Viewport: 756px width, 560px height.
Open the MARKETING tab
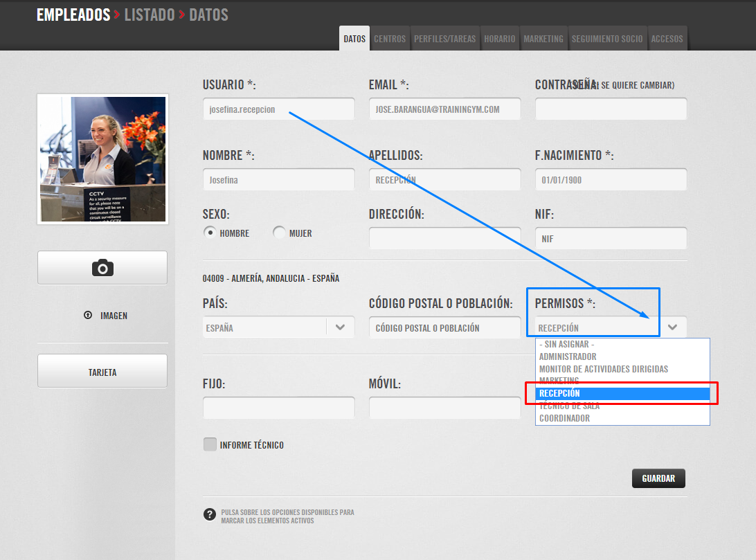543,39
